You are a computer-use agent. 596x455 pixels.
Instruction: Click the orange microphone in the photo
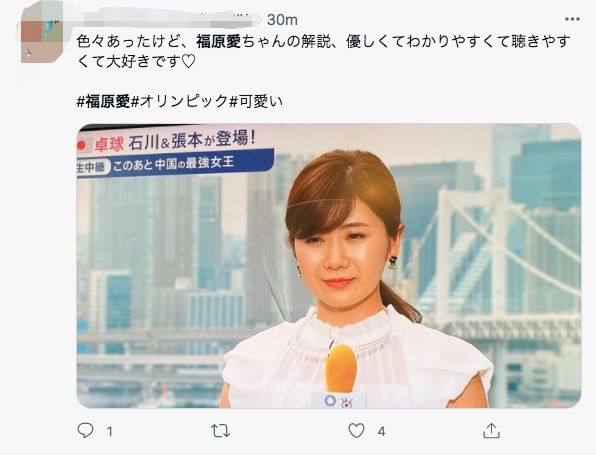point(341,369)
